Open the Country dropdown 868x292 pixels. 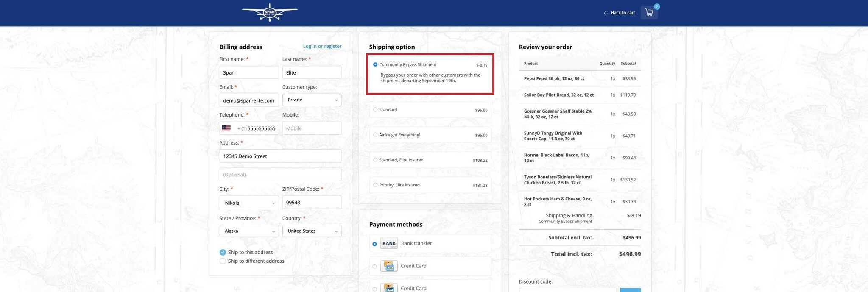(312, 231)
